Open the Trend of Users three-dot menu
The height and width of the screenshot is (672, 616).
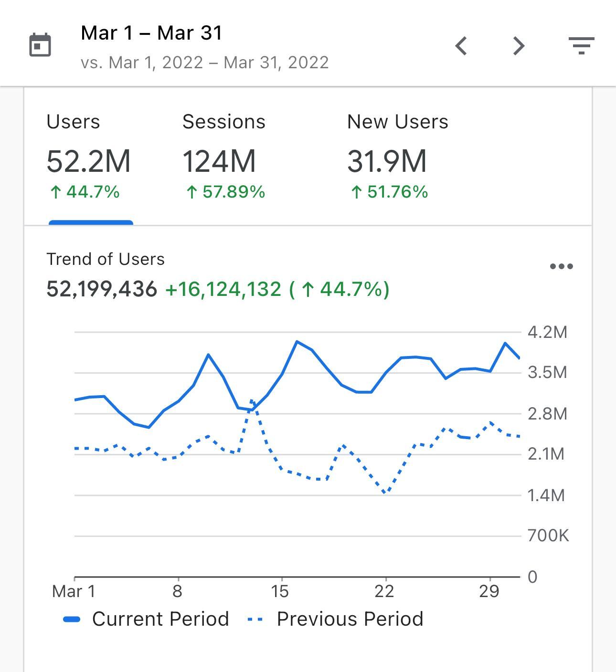(x=562, y=266)
